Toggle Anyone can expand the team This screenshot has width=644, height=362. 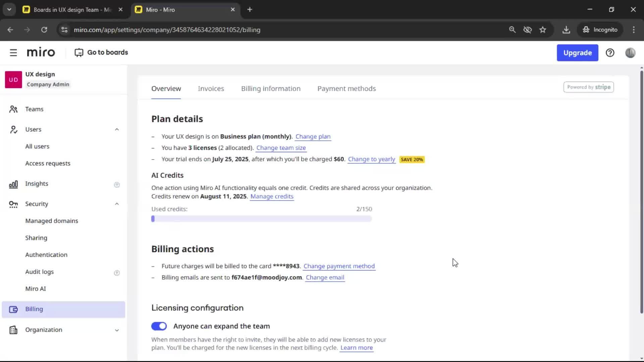tap(159, 326)
